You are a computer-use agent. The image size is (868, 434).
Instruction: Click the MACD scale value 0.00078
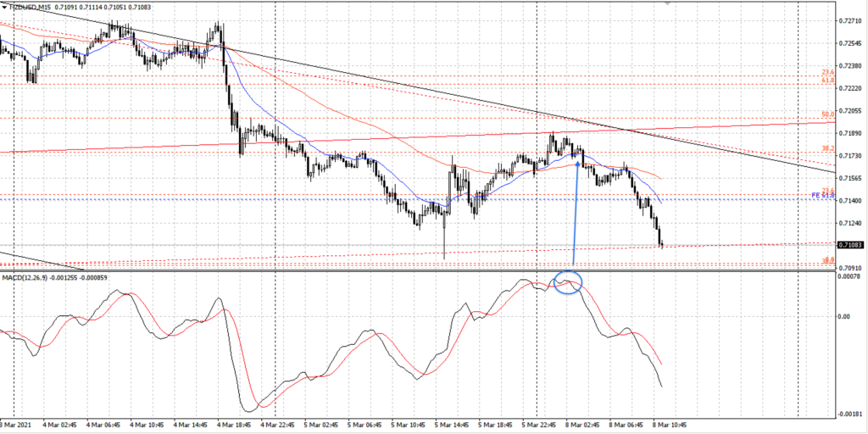[x=849, y=275]
